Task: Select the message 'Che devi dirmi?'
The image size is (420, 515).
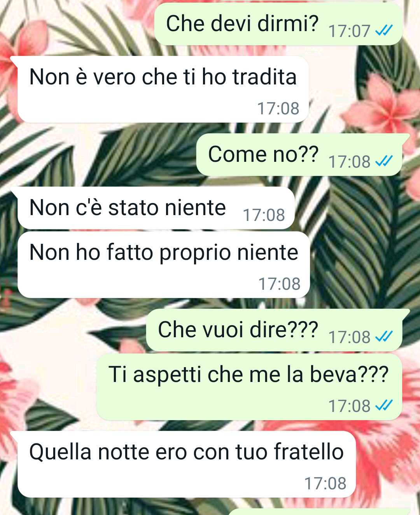Action: (x=278, y=24)
